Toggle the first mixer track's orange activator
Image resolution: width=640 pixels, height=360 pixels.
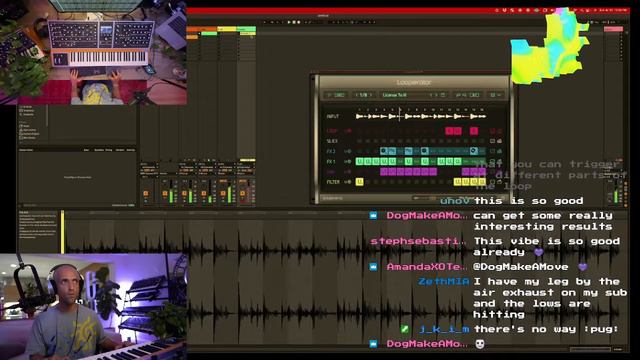(146, 193)
